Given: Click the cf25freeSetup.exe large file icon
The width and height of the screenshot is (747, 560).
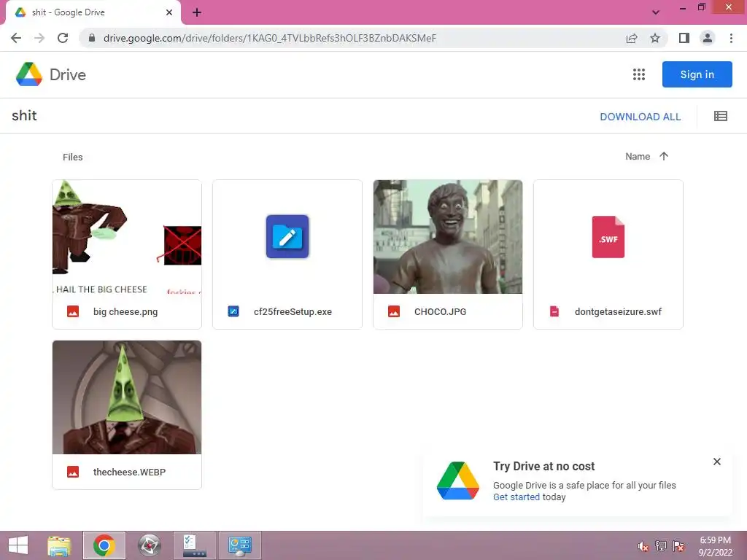Looking at the screenshot, I should pyautogui.click(x=287, y=237).
